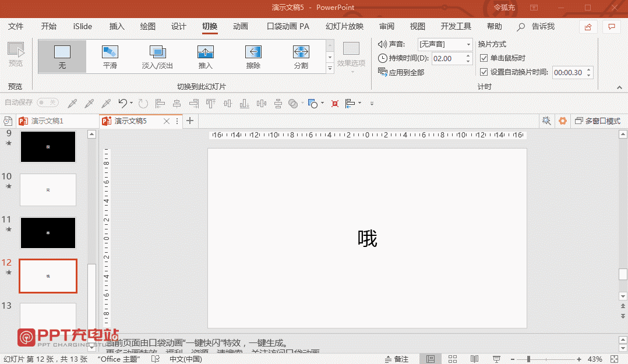
Task: Open the 演示文稿5 tab options menu
Action: (x=177, y=121)
